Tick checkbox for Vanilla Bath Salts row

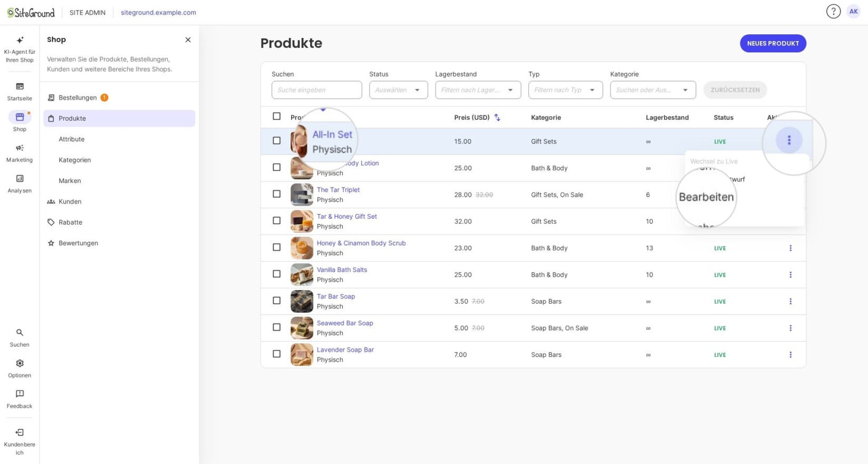pos(276,274)
